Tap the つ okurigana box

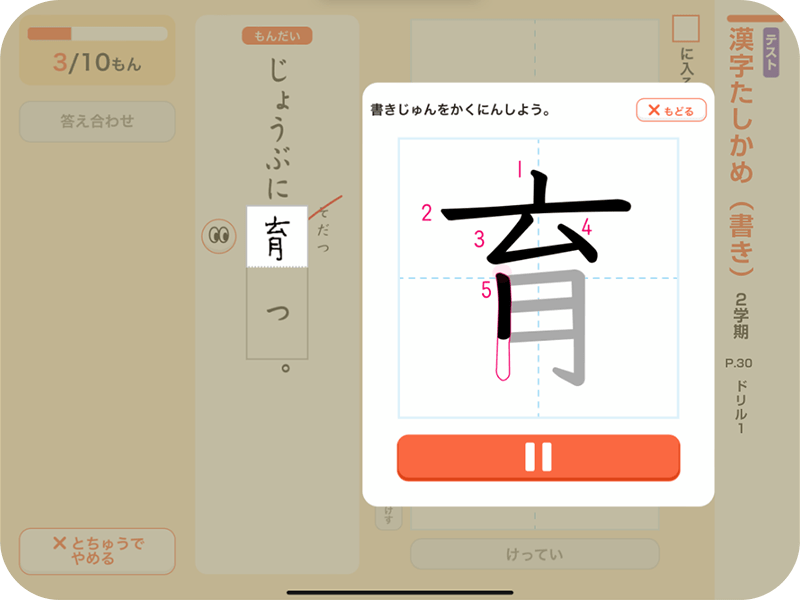(x=277, y=313)
